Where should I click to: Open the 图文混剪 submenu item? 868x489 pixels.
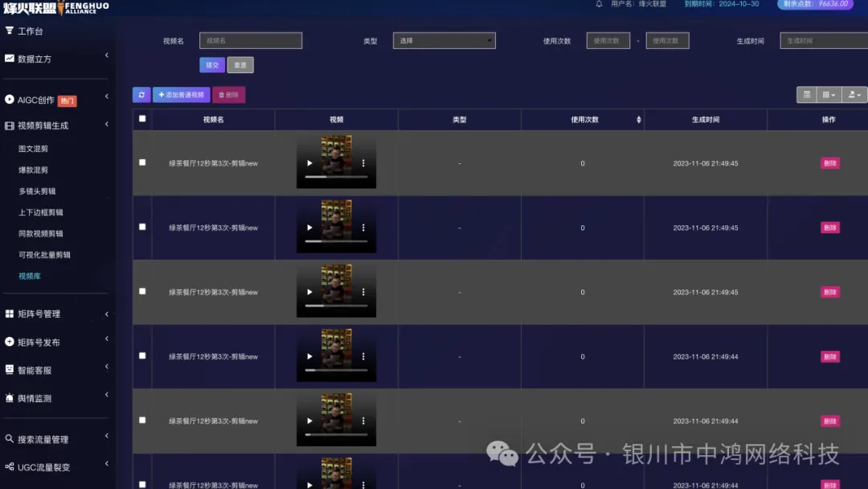pos(33,149)
